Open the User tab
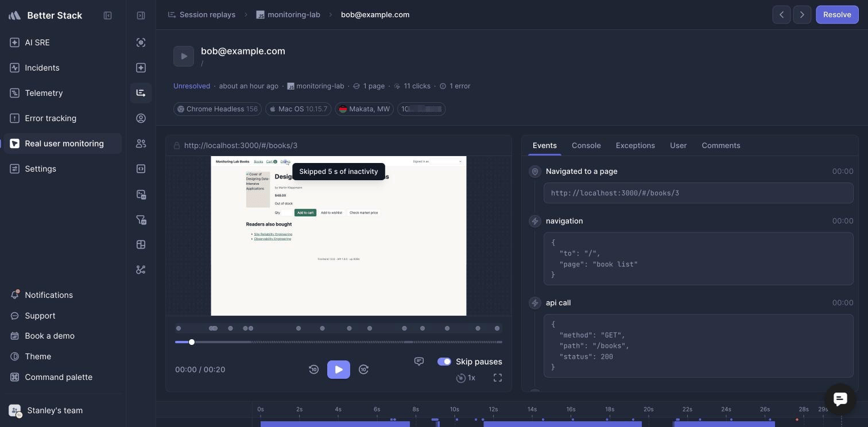The height and width of the screenshot is (427, 868). [x=678, y=145]
